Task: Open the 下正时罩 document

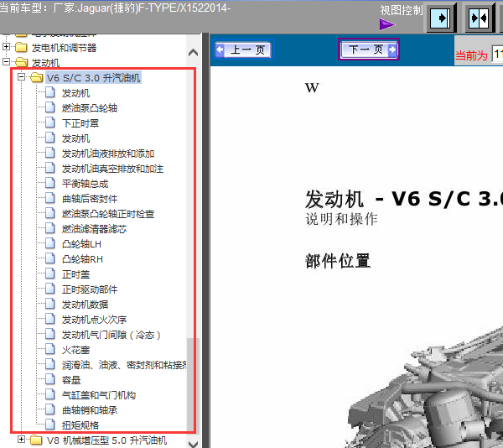Action: click(80, 123)
